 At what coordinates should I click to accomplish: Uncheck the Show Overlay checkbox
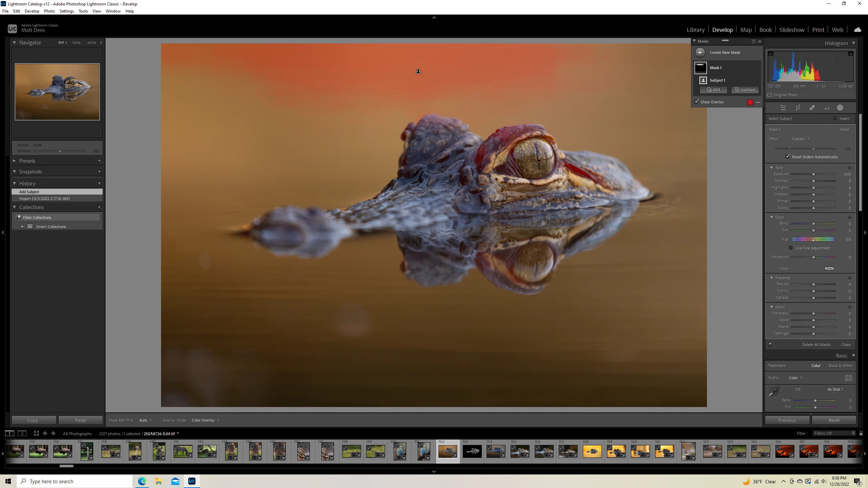[x=697, y=102]
